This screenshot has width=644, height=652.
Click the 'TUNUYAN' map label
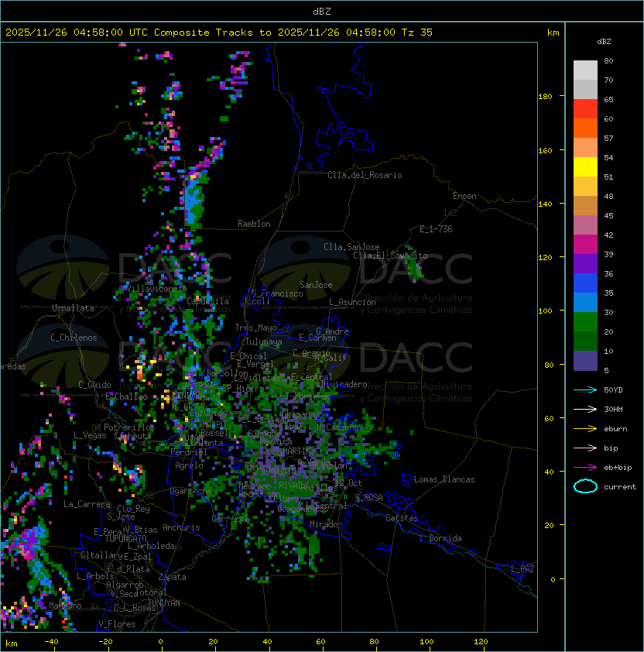tap(164, 603)
